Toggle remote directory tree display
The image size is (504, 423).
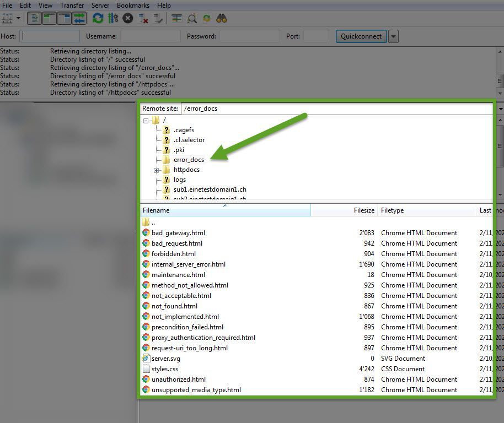(x=64, y=18)
